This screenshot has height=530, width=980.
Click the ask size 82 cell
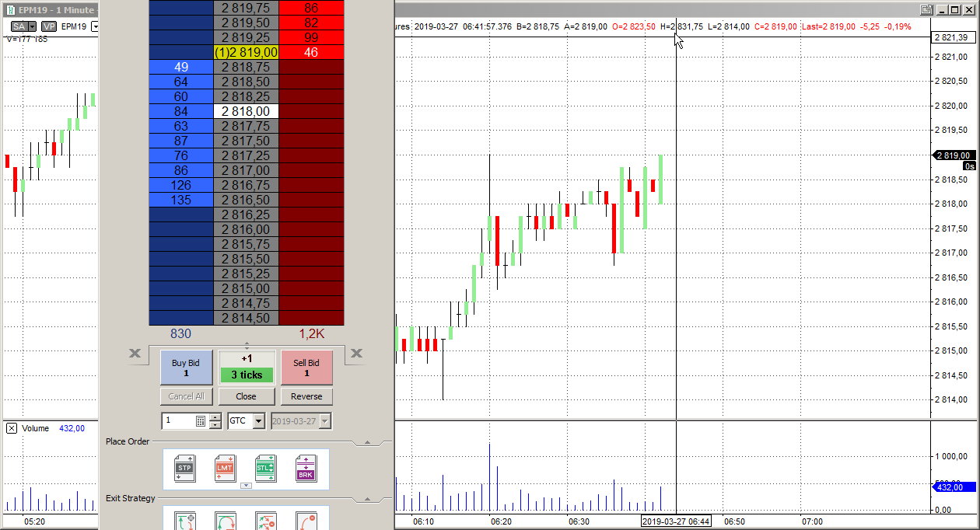311,23
